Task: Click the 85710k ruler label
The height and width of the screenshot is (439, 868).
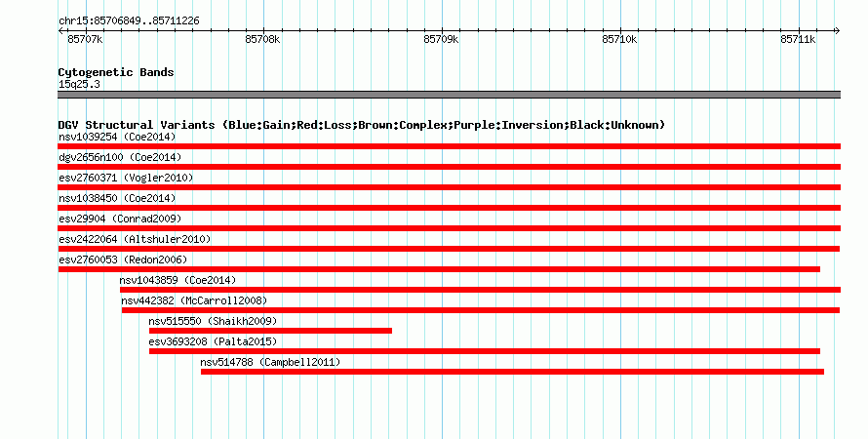Action: (x=619, y=39)
